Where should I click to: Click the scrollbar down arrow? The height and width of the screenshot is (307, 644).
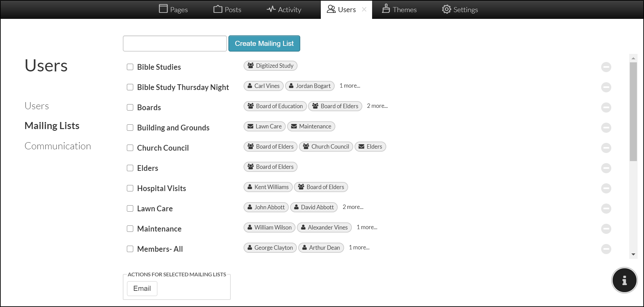tap(633, 254)
